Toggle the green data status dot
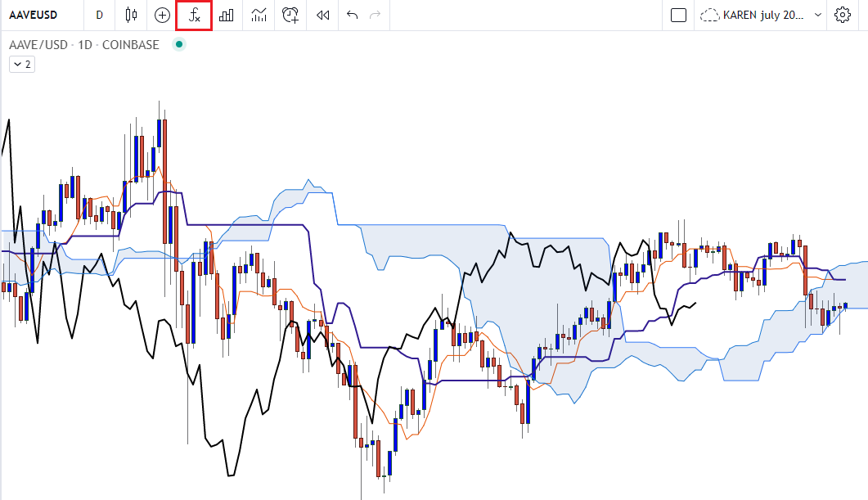 pos(178,44)
